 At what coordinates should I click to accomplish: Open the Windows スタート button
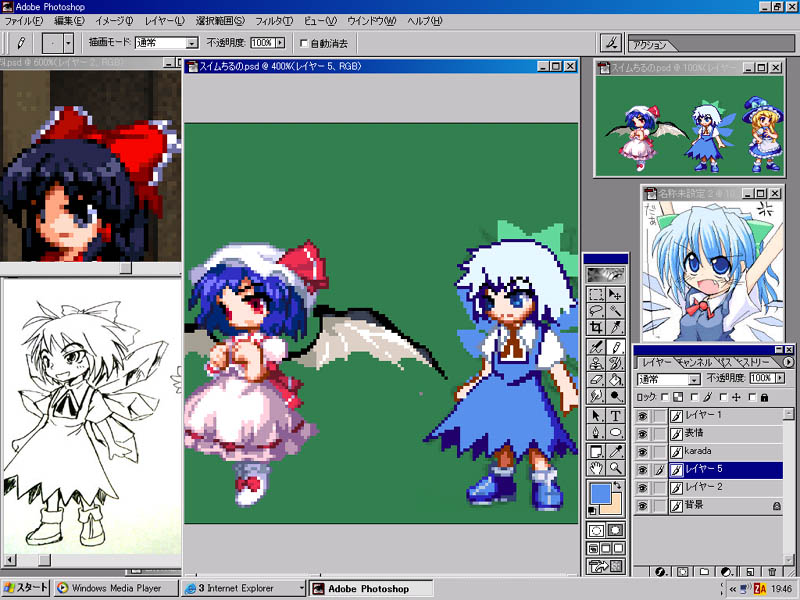click(x=26, y=588)
